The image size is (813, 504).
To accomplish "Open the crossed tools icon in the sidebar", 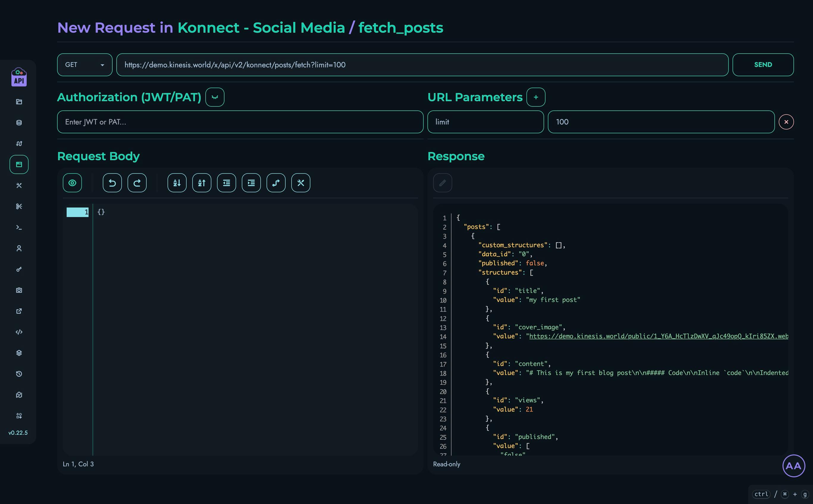I will coord(19,185).
